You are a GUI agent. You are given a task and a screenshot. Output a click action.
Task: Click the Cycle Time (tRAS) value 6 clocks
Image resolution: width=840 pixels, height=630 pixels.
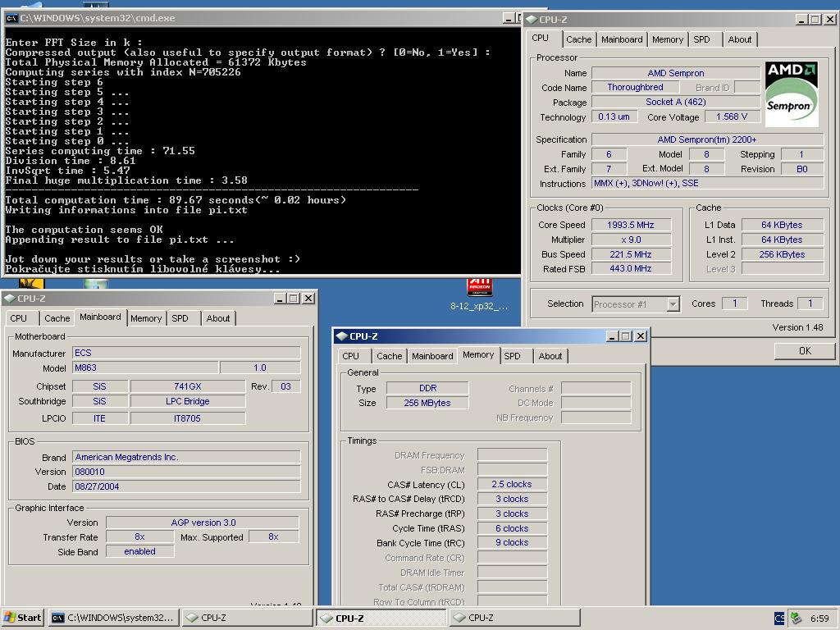512,528
